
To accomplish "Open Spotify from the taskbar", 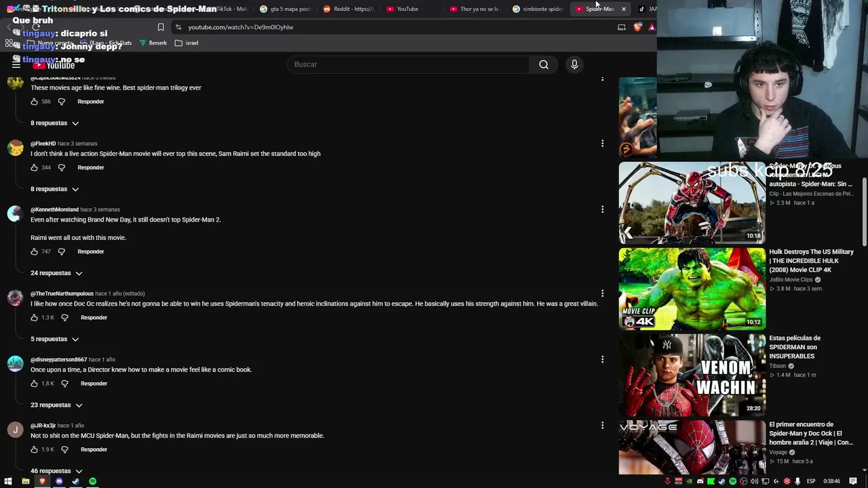I will (x=93, y=481).
